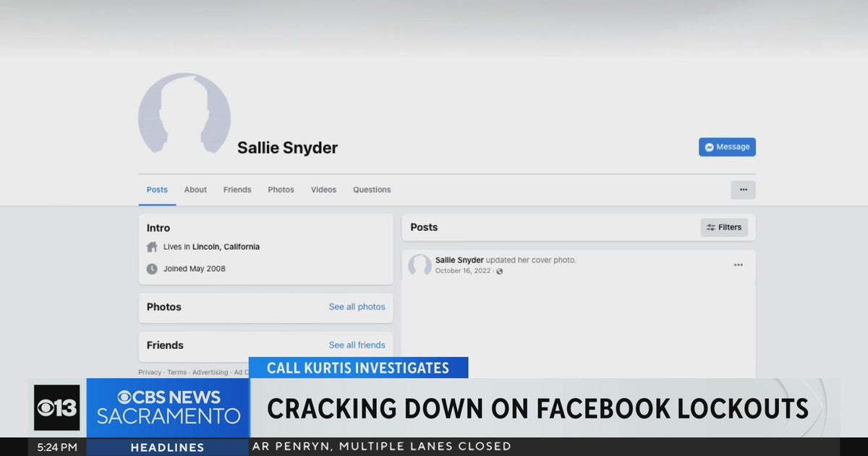Open the Filters options for Posts
The image size is (868, 456).
[x=724, y=227]
